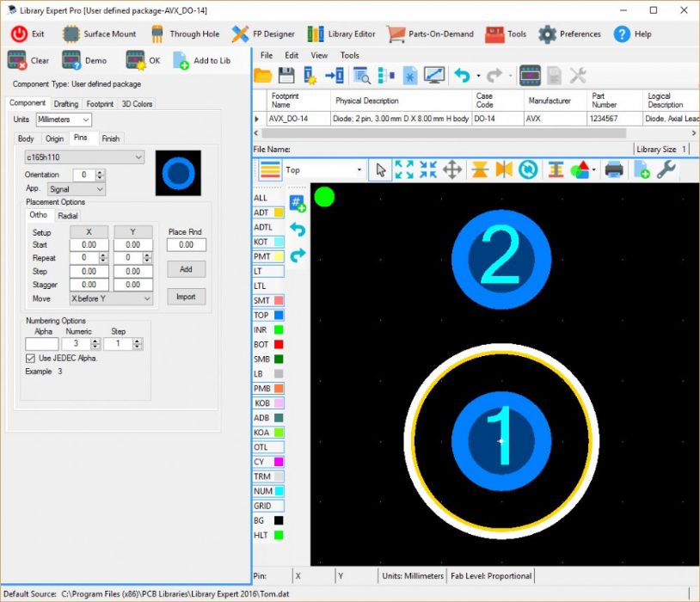Open the Tools menu in library panel
The image size is (700, 602).
(x=349, y=55)
